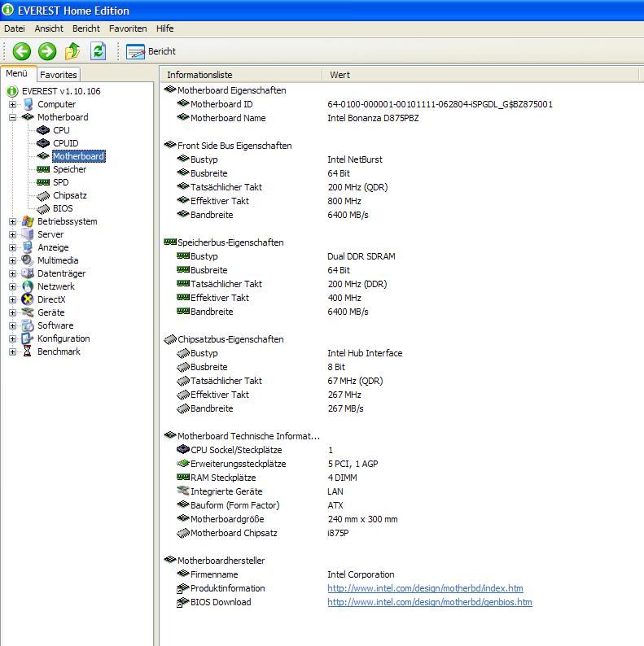Expand the Geräte tree node
Screen dimensions: 644x646
[x=12, y=312]
